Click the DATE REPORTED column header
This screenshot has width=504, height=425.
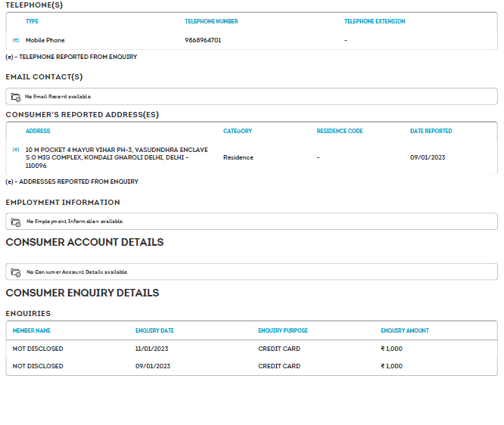pos(431,131)
